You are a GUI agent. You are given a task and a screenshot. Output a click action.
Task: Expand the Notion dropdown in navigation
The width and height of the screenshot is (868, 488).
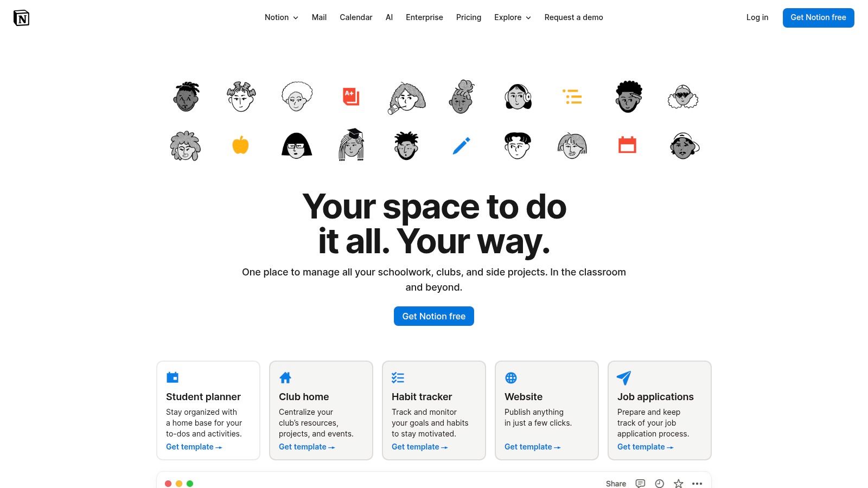pos(281,17)
